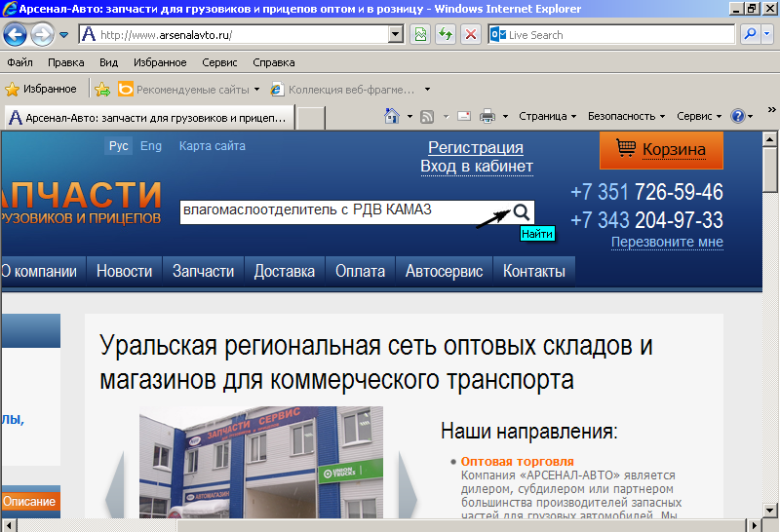The width and height of the screenshot is (780, 532).
Task: Click the RSS feeds icon
Action: point(427,116)
